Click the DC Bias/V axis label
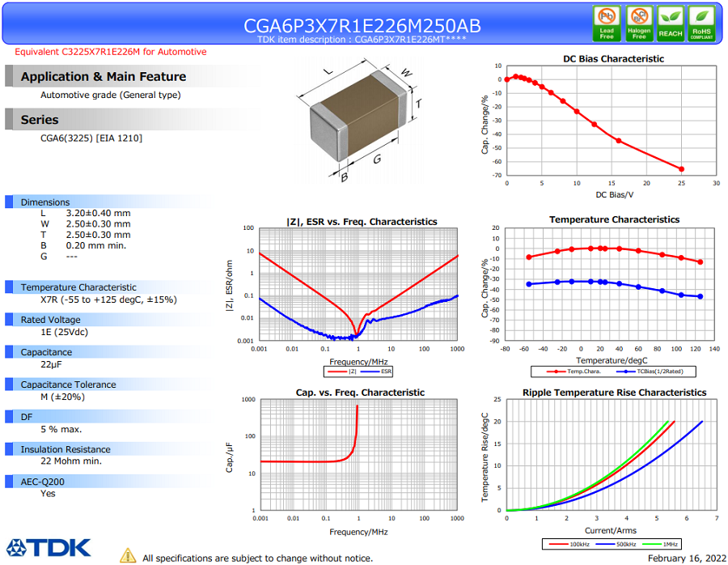Screen dimensions: 728x565 click(614, 195)
